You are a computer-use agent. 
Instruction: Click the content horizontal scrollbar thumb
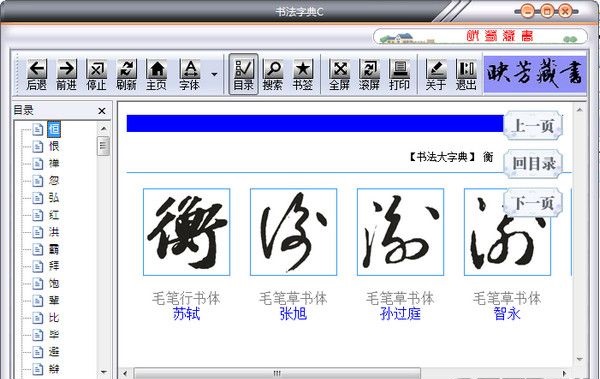tap(277, 373)
